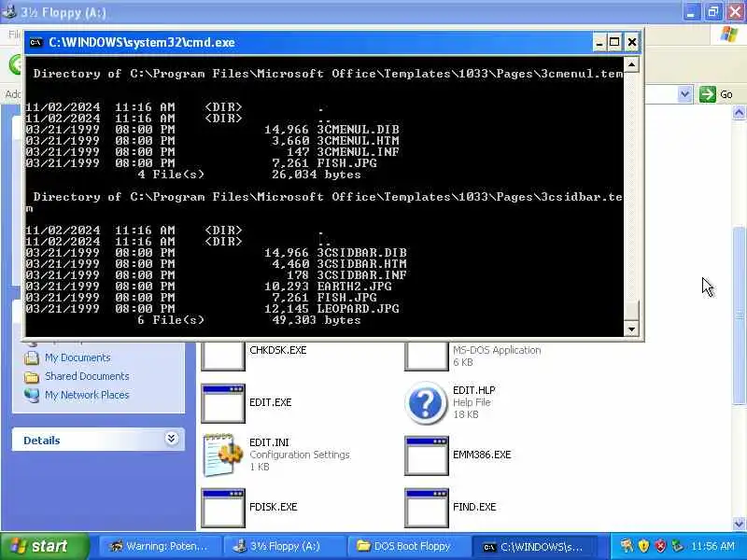Click the EDIT.EXE application icon
Viewport: 747px width, 560px height.
(x=223, y=403)
